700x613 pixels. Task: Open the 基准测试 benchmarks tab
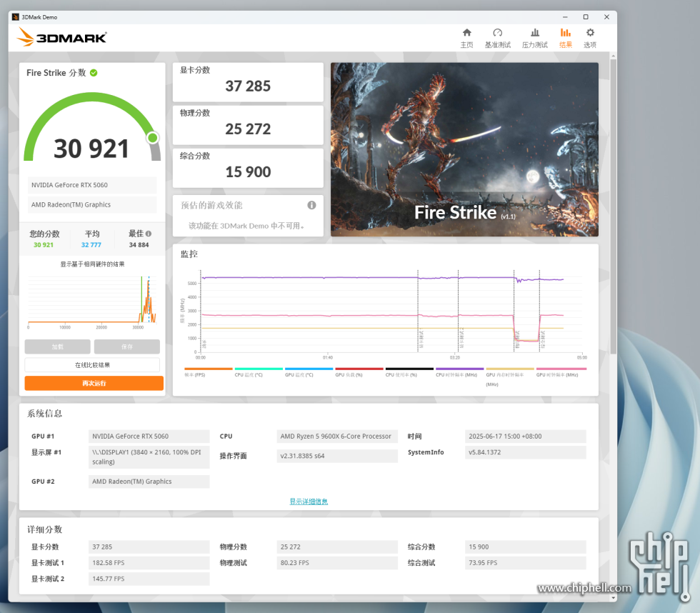point(497,38)
